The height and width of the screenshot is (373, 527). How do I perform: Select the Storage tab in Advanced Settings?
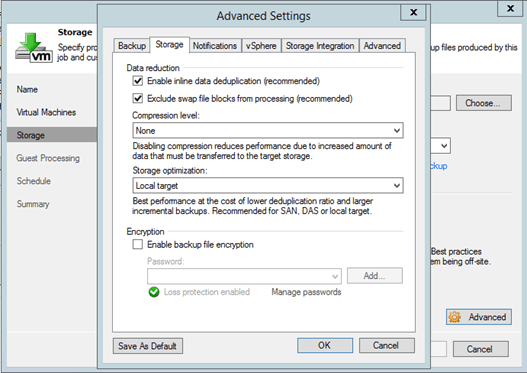pyautogui.click(x=169, y=45)
